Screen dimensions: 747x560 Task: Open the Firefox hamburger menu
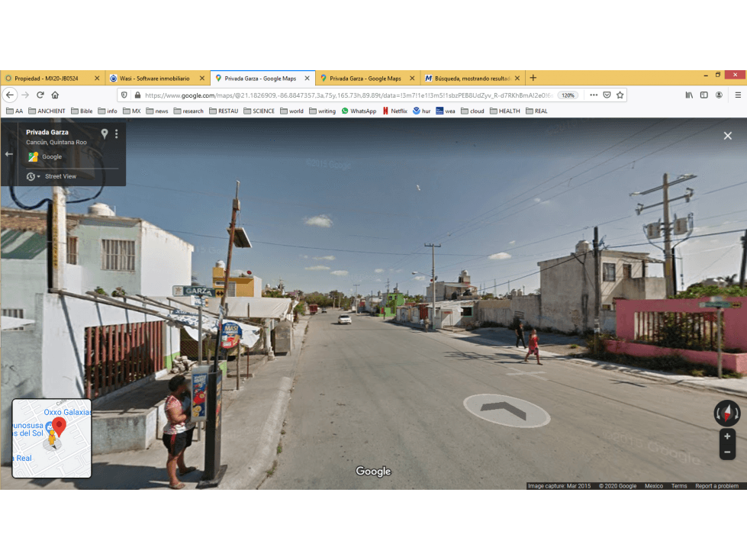point(738,95)
